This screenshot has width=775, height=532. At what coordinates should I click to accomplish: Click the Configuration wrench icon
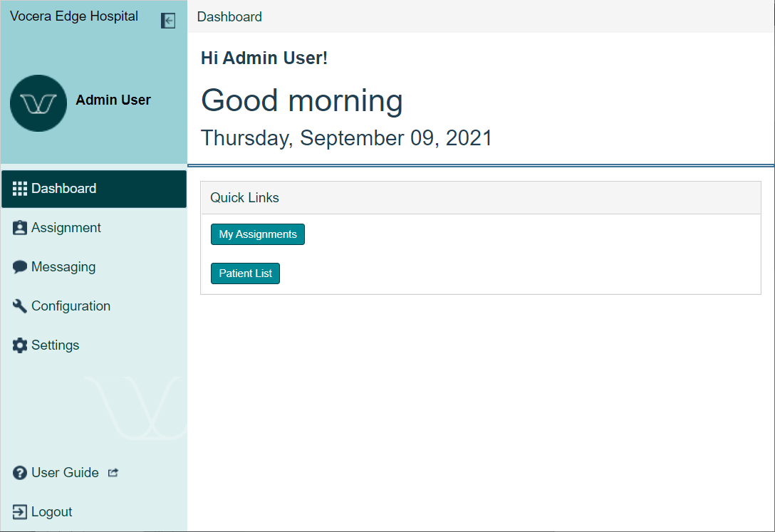(20, 306)
